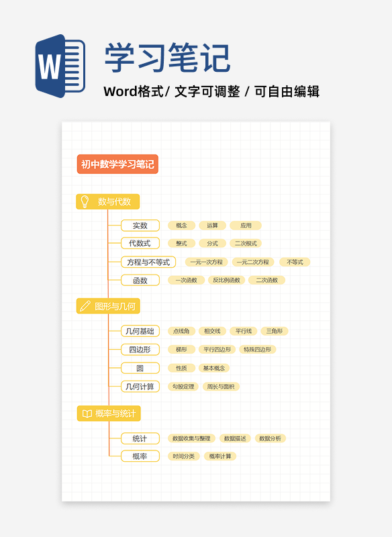
Task: Select the 性质 tag
Action: (181, 368)
